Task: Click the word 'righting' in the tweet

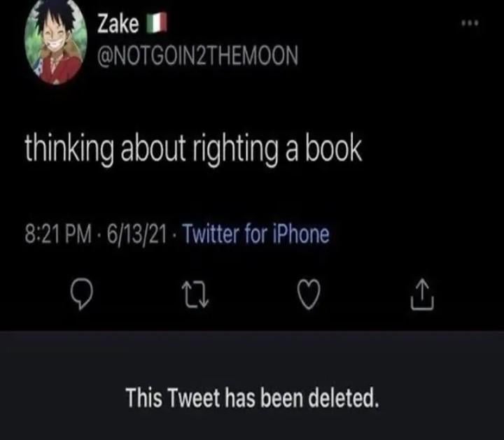Action: pos(235,150)
